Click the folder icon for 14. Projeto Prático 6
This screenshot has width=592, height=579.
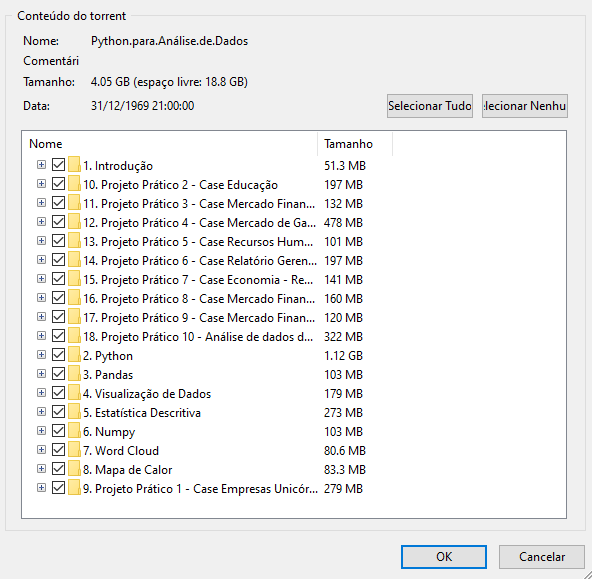click(x=74, y=260)
